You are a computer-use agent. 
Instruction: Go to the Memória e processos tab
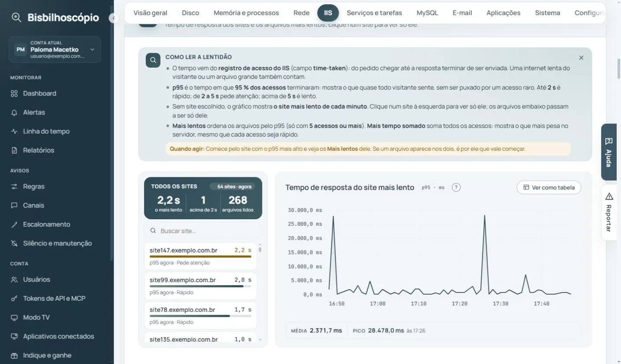pyautogui.click(x=246, y=13)
